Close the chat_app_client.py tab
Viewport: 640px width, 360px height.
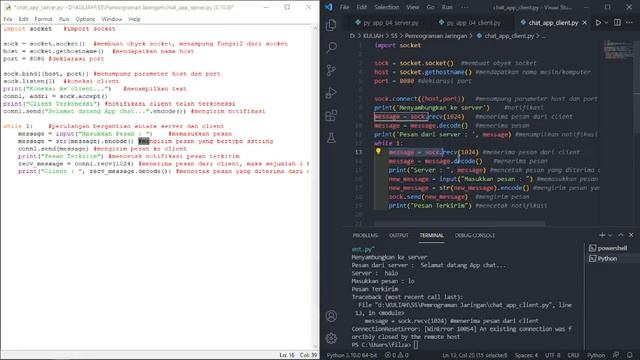[x=584, y=23]
